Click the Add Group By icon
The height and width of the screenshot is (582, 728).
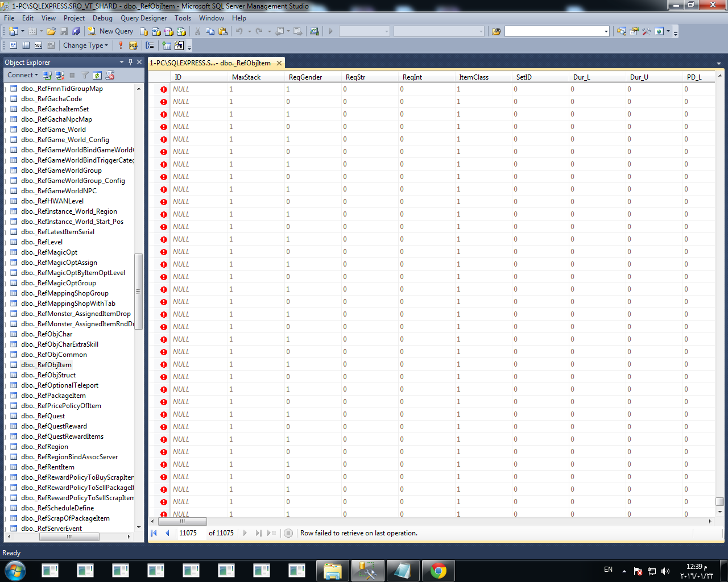click(150, 45)
